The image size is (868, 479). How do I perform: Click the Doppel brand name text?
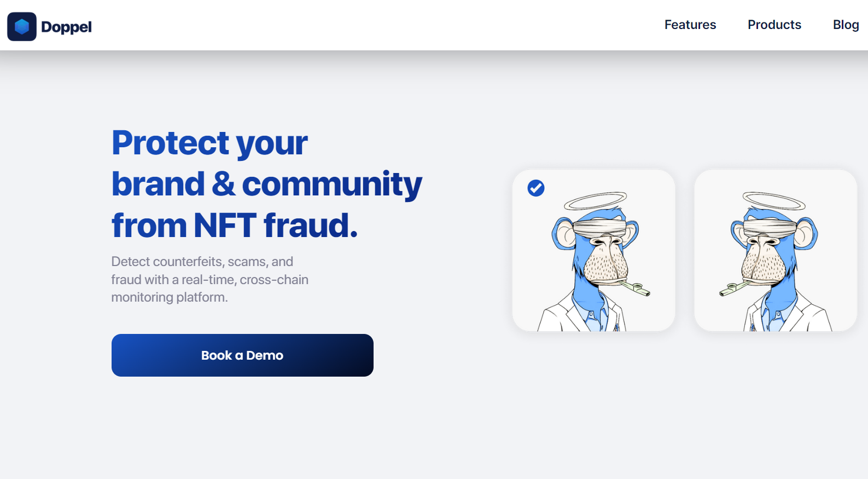(66, 27)
